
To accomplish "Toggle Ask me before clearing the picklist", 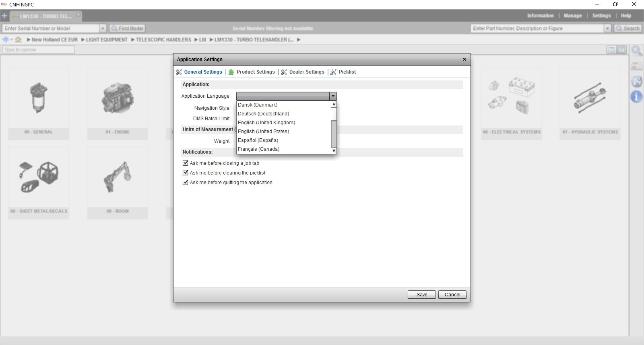I will click(186, 172).
